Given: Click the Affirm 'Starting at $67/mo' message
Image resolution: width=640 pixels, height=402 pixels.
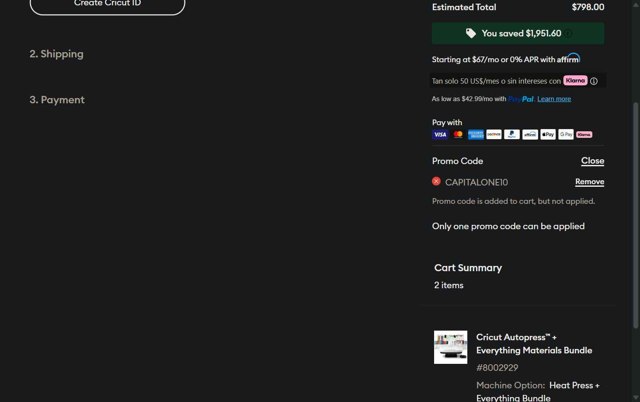Looking at the screenshot, I should point(506,59).
